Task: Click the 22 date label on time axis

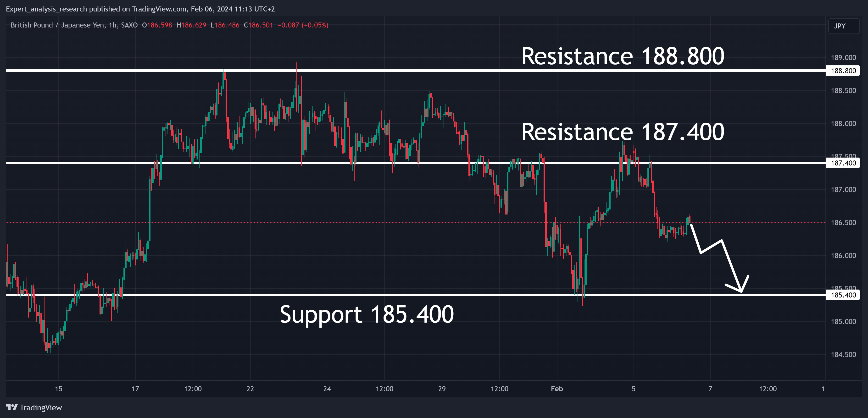Action: (250, 389)
